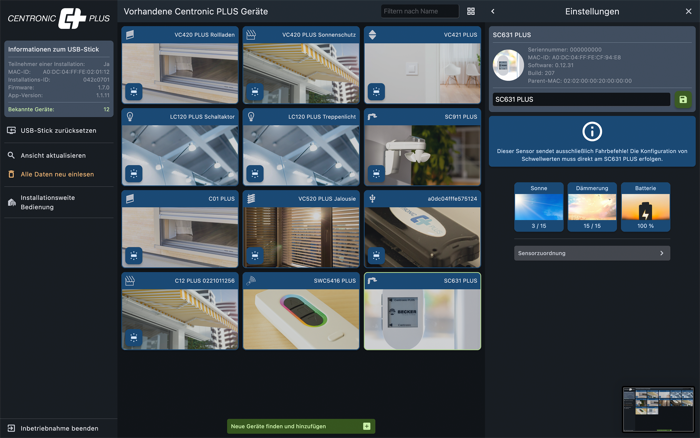The image size is (700, 438).
Task: Select the C01 PLUS device card image
Action: pyautogui.click(x=179, y=237)
